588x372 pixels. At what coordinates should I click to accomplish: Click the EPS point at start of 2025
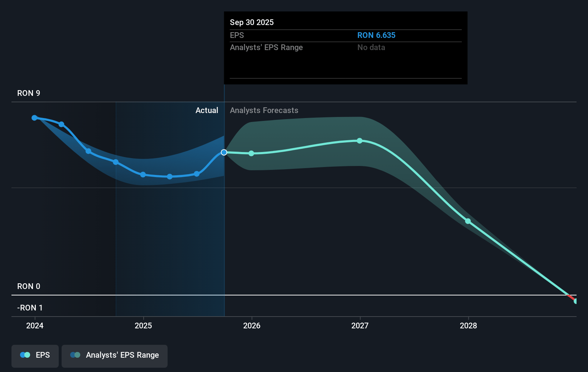tap(143, 175)
